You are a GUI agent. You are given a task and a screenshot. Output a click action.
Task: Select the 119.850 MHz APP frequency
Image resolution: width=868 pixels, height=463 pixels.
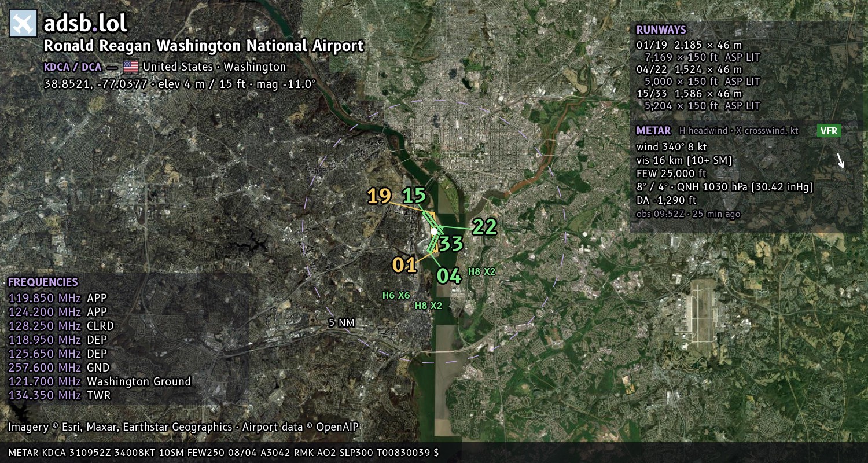click(58, 298)
